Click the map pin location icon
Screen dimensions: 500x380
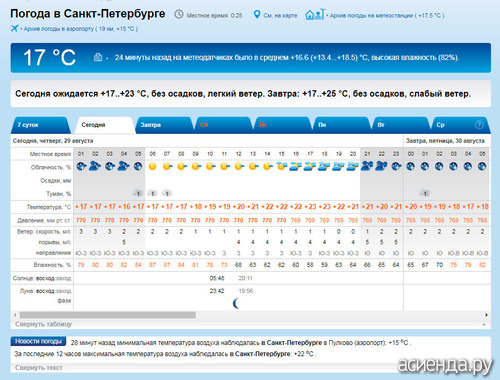tap(257, 15)
